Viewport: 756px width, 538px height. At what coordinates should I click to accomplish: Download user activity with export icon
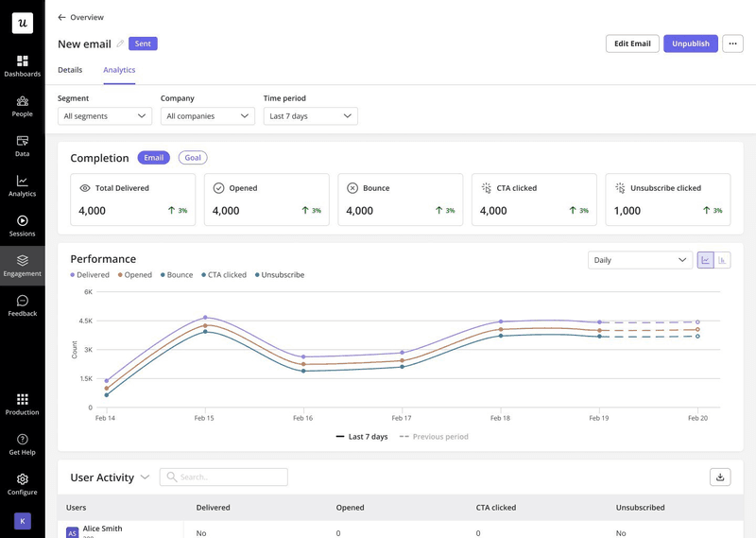[720, 477]
